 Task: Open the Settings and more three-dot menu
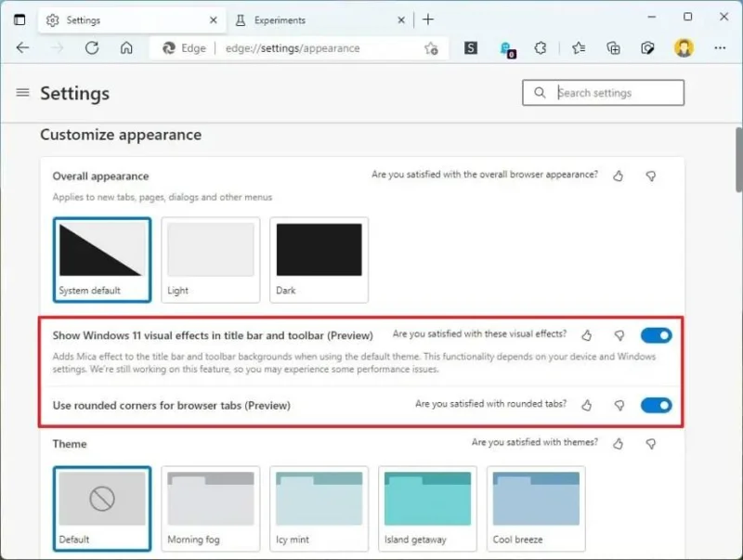720,48
